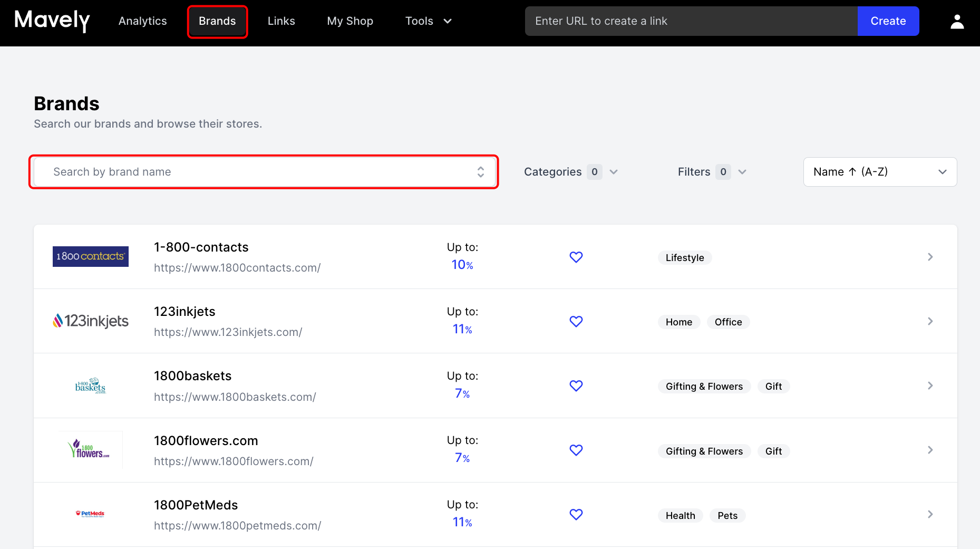Go to the My Shop page
This screenshot has width=980, height=549.
[350, 21]
